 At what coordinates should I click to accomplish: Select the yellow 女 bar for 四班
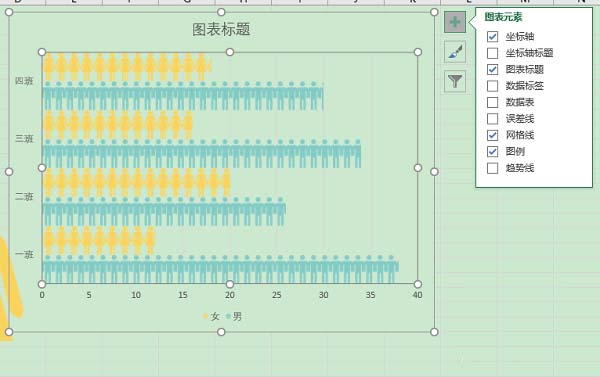[127, 67]
